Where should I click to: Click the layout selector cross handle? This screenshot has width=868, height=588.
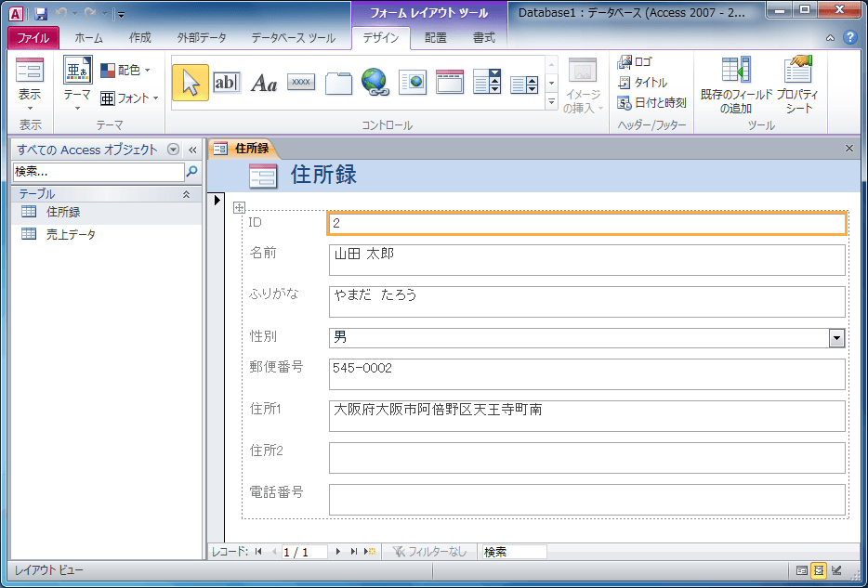coord(239,207)
